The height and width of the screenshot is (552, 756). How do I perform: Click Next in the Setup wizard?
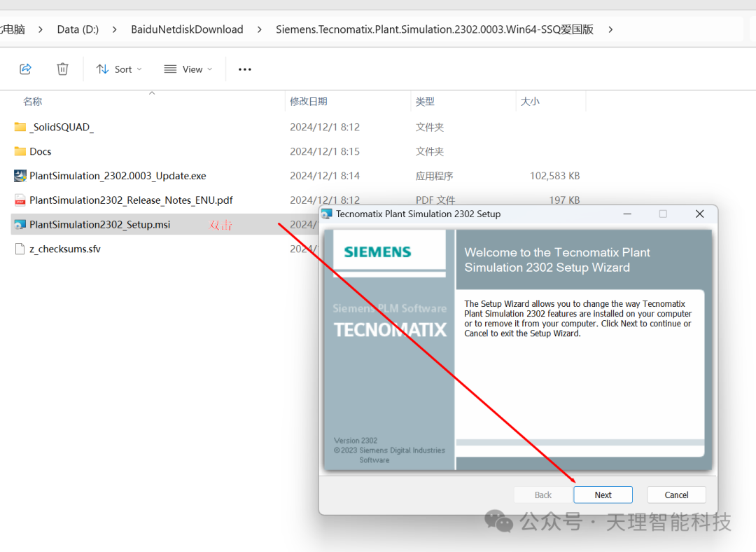coord(603,495)
